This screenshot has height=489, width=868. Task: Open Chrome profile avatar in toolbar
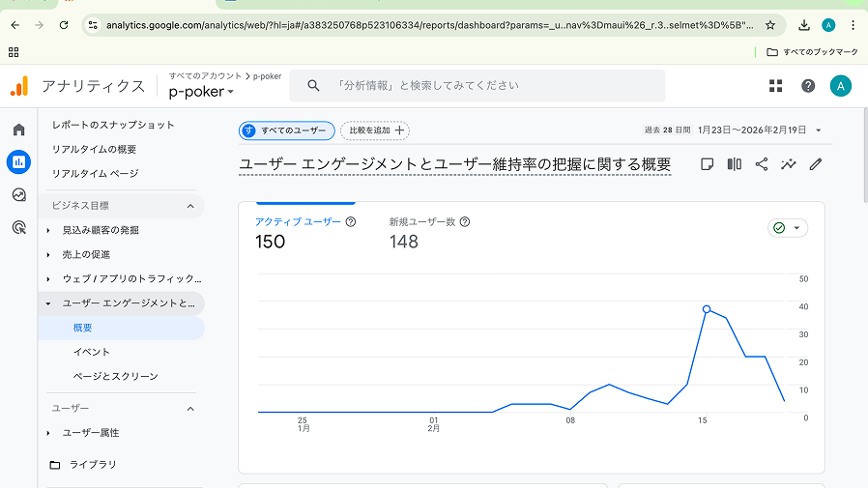click(x=828, y=25)
